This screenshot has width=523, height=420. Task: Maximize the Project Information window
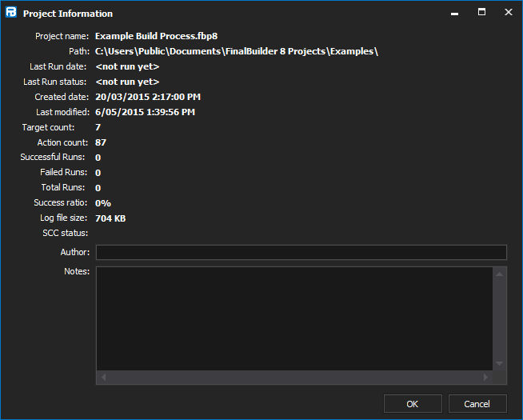click(x=481, y=12)
